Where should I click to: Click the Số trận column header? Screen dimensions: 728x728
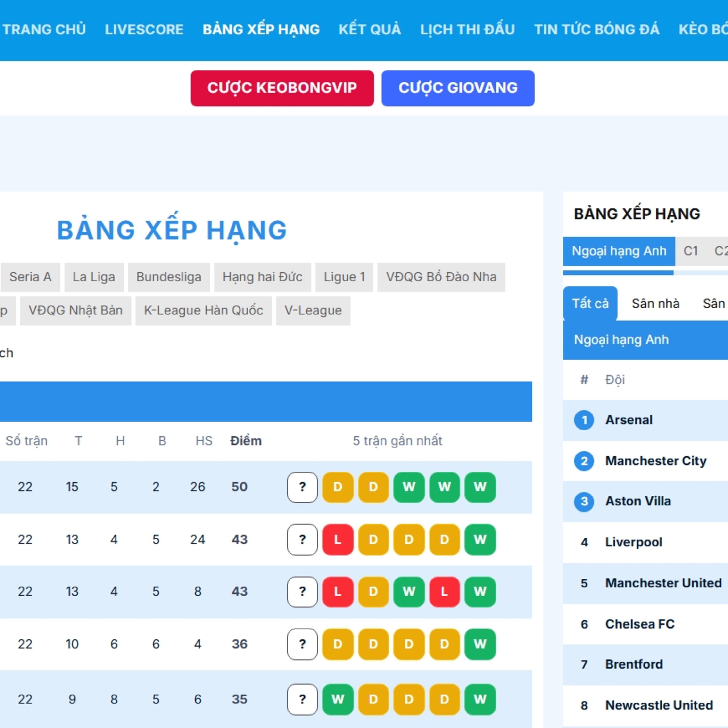point(26,440)
